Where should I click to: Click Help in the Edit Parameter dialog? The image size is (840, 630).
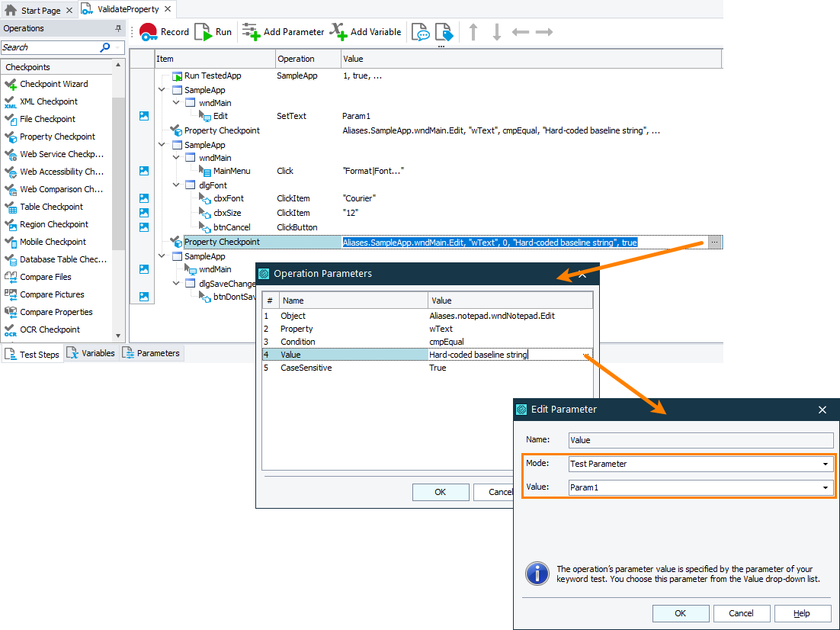point(803,613)
